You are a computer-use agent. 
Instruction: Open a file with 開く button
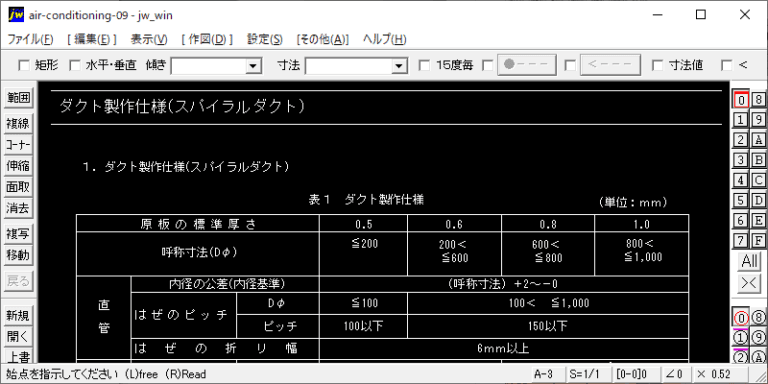coord(18,337)
